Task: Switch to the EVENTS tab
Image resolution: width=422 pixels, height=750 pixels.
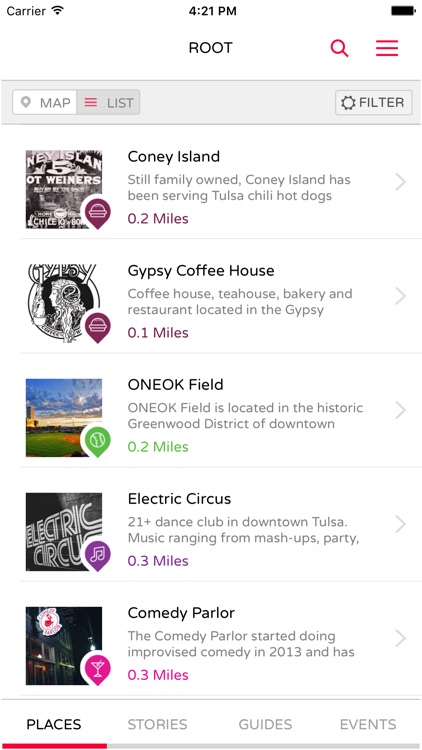Action: click(x=368, y=724)
